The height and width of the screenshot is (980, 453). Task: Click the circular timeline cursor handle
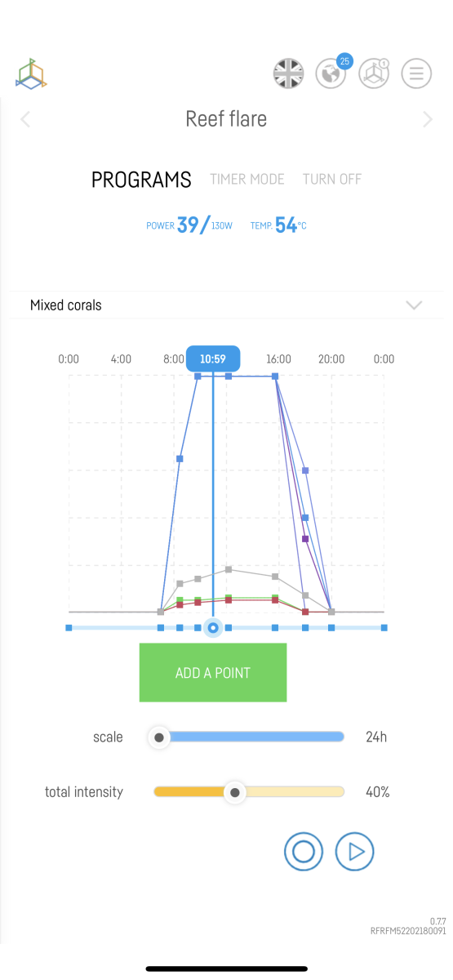pos(213,628)
